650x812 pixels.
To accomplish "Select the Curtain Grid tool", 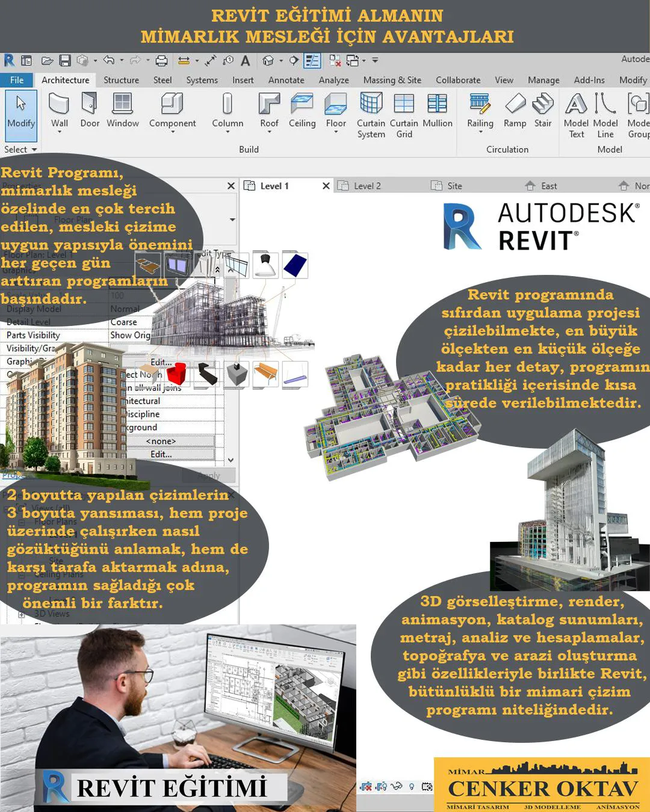I will coord(404,115).
